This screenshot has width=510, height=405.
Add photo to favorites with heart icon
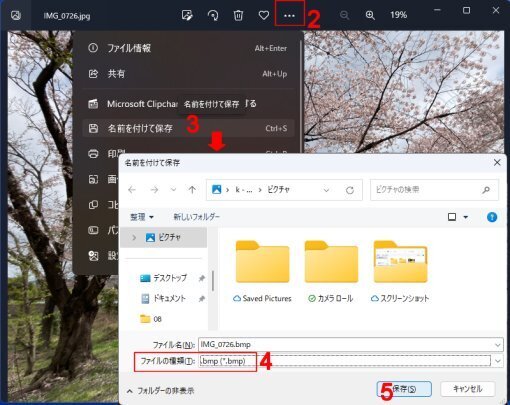[264, 15]
